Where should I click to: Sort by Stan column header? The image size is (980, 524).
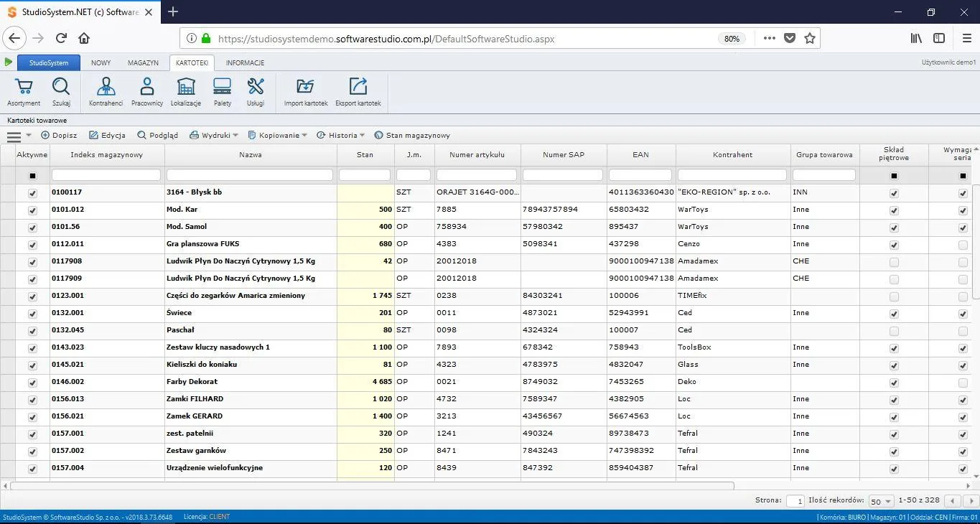pos(365,154)
